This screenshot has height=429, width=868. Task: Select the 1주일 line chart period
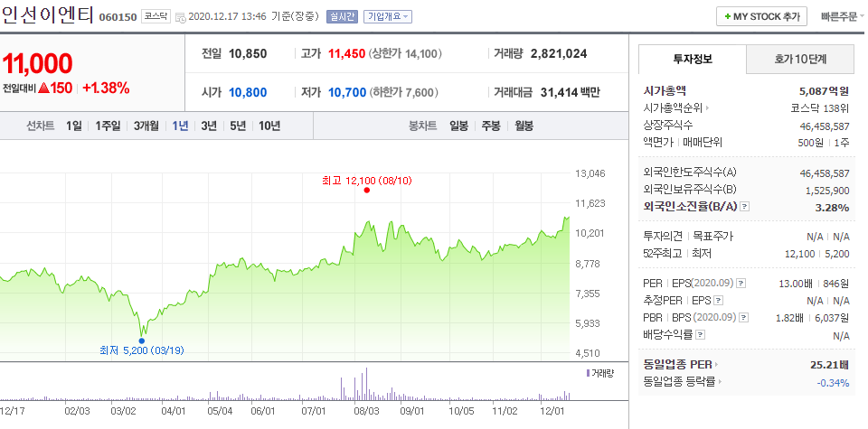[x=108, y=126]
